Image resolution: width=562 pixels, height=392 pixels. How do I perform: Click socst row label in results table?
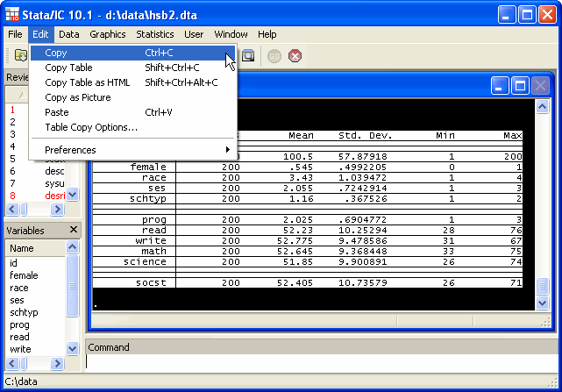coord(151,283)
